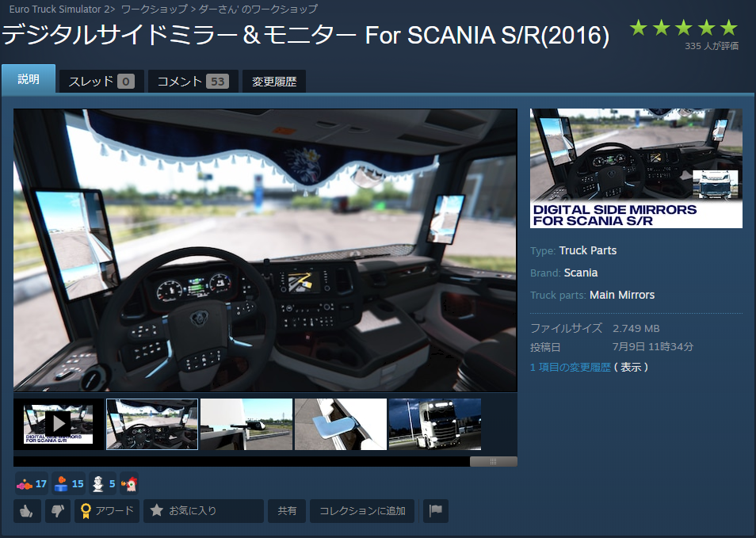
Task: Open ダーさん' のワークショップ breadcrumb link
Action: [x=258, y=10]
